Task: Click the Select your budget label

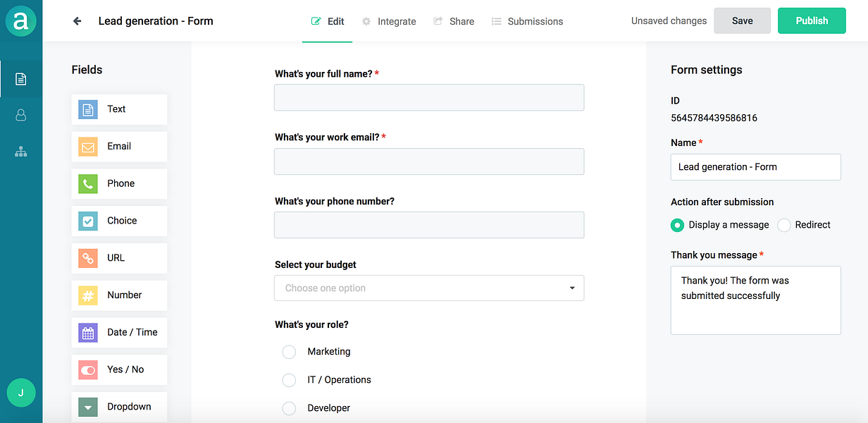Action: (x=316, y=265)
